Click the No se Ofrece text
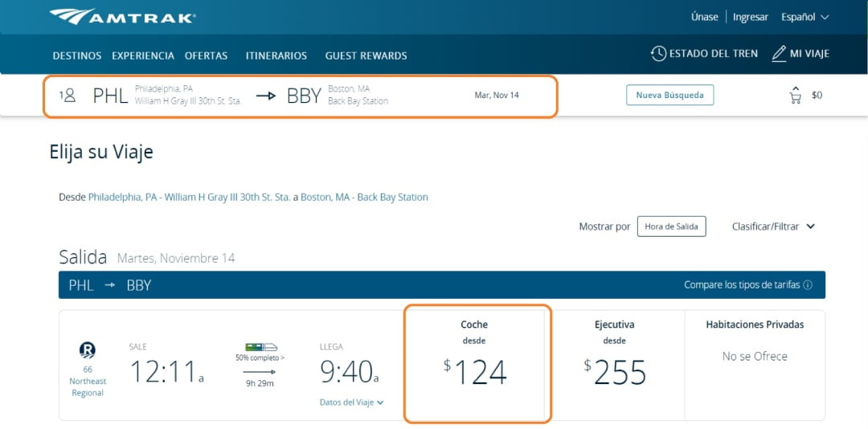 pyautogui.click(x=755, y=357)
